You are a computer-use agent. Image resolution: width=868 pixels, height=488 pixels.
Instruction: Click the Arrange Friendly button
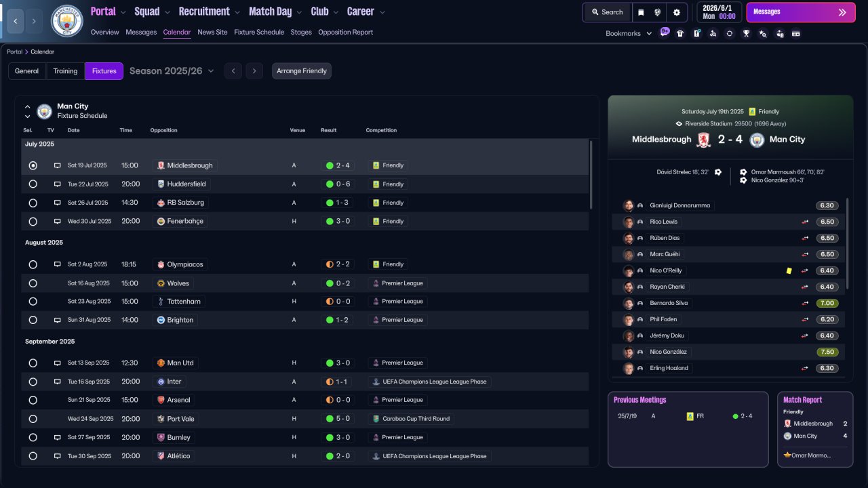point(302,71)
